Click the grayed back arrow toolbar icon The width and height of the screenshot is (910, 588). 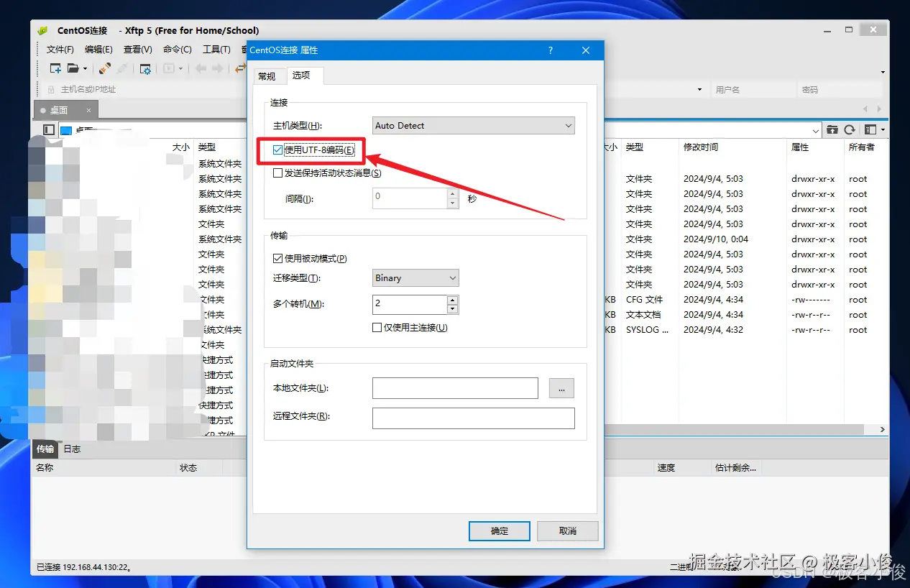click(x=201, y=69)
